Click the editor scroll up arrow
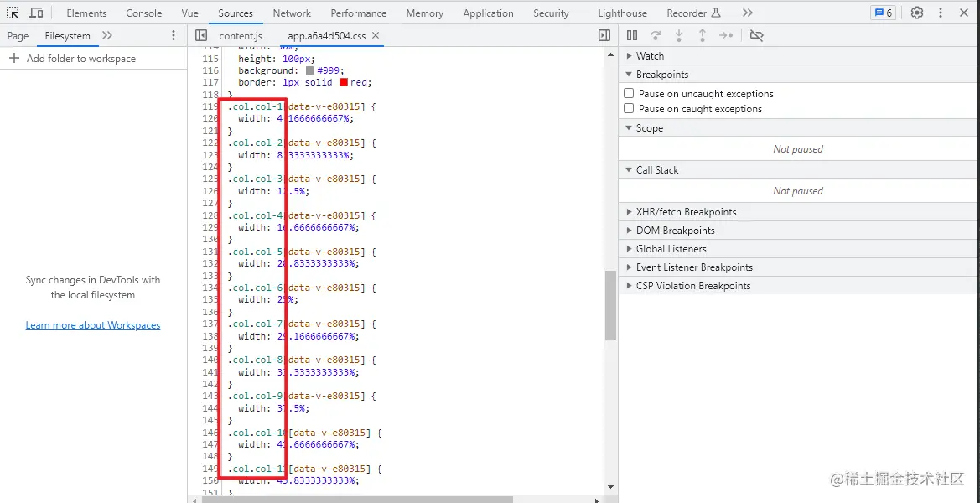This screenshot has height=503, width=980. click(610, 54)
